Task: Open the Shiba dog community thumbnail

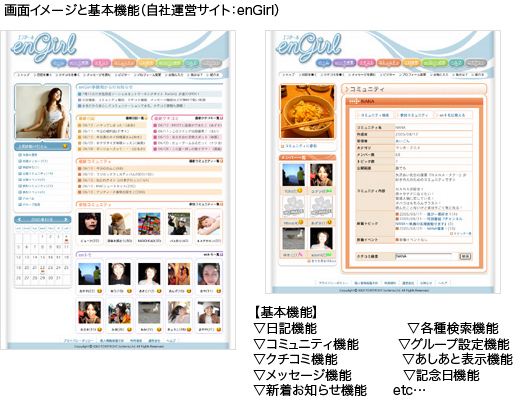Action: (119, 224)
